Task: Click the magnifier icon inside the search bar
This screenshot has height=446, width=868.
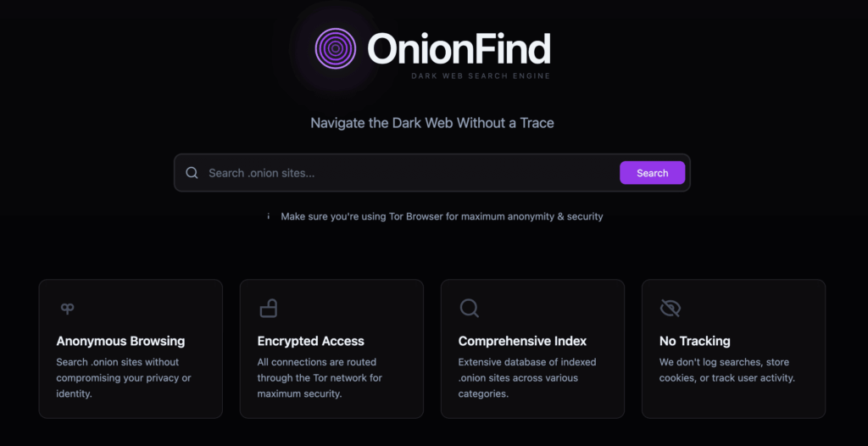Action: point(192,173)
